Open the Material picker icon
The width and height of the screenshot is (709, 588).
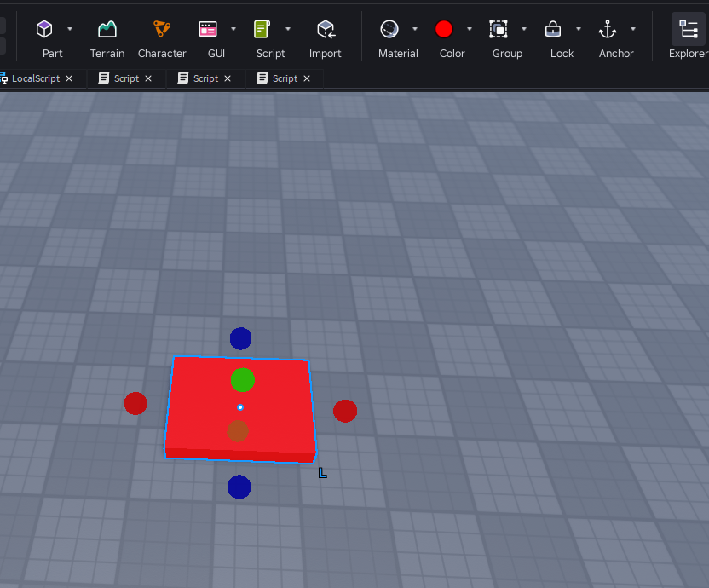pyautogui.click(x=389, y=30)
